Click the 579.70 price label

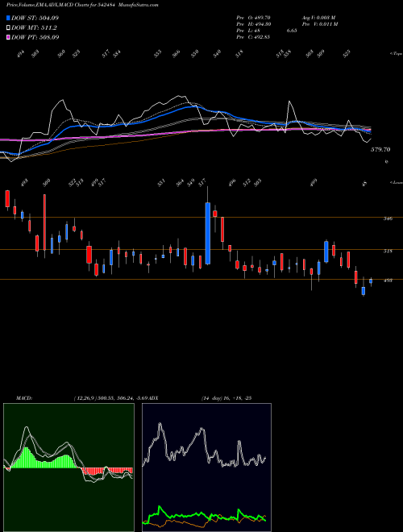380,150
